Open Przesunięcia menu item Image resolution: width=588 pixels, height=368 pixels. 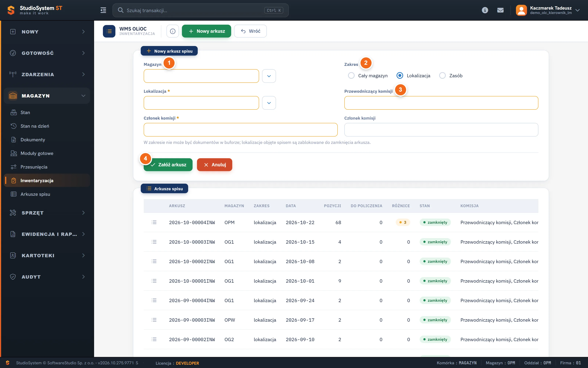pos(47,167)
